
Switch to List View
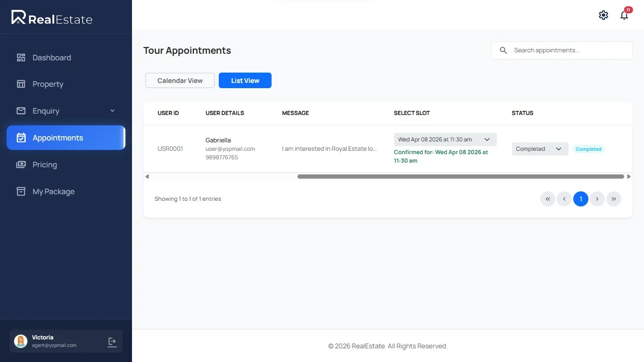pyautogui.click(x=245, y=81)
